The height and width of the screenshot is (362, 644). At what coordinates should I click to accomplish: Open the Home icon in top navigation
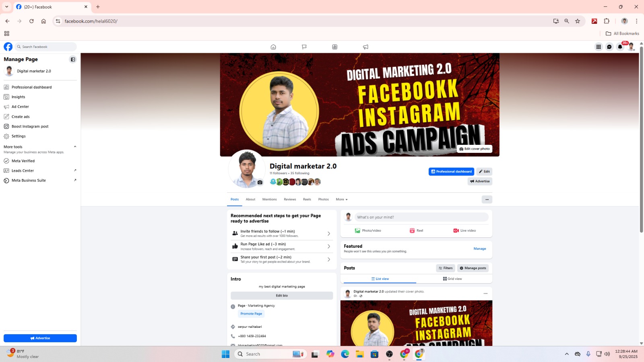tap(273, 47)
